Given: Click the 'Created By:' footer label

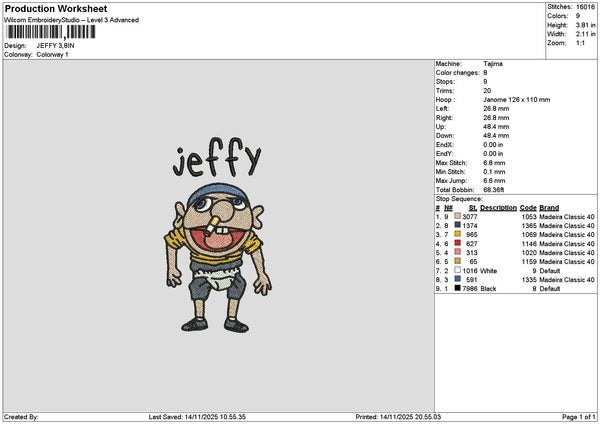Looking at the screenshot, I should (x=21, y=417).
